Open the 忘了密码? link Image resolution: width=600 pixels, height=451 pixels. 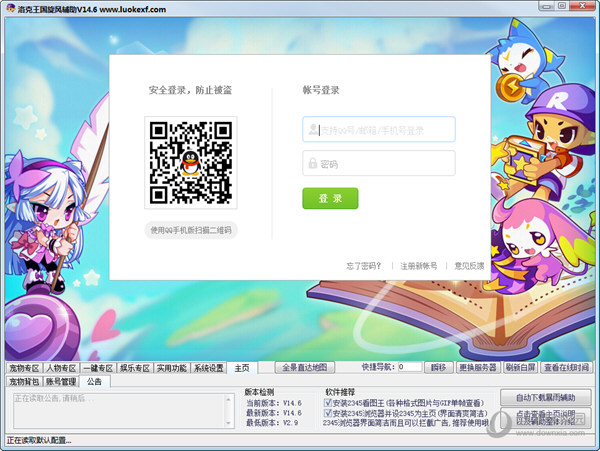pyautogui.click(x=364, y=266)
